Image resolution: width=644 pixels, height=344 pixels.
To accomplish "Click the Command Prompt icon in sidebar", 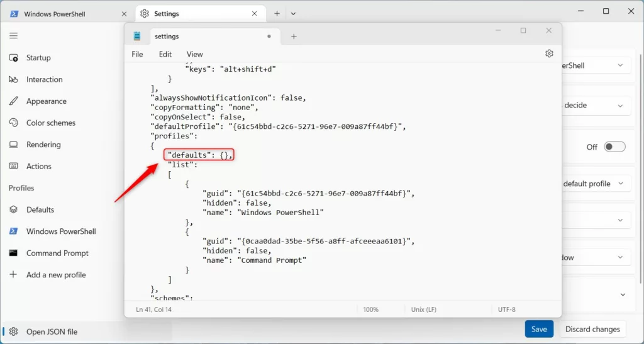I will point(14,253).
